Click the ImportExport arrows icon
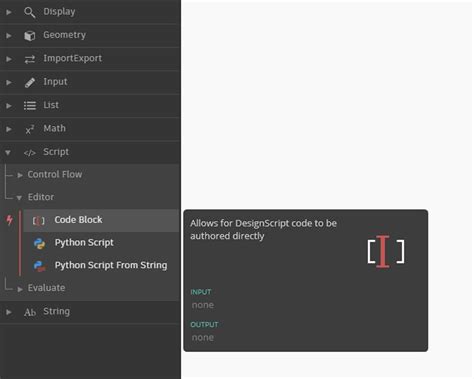Screen dimensions: 474x379 [x=30, y=59]
